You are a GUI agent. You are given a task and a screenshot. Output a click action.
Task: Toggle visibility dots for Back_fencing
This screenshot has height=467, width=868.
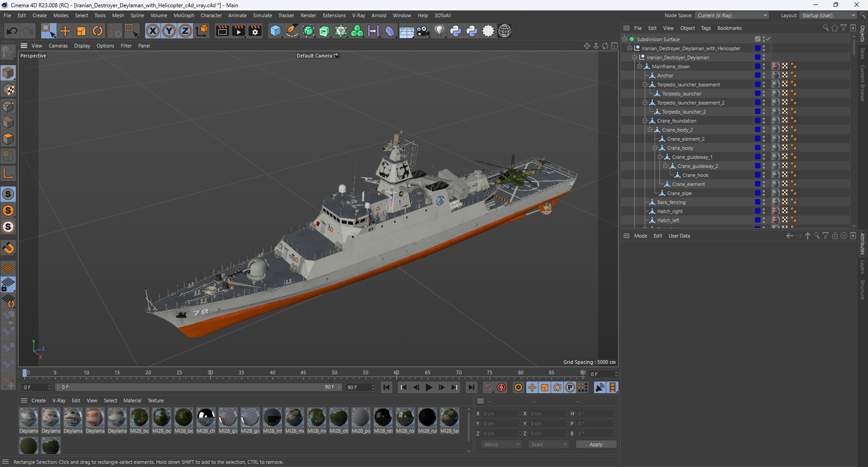764,202
